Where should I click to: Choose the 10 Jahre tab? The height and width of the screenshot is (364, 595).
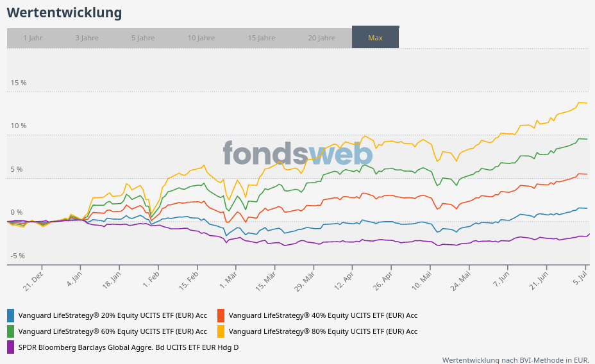201,38
